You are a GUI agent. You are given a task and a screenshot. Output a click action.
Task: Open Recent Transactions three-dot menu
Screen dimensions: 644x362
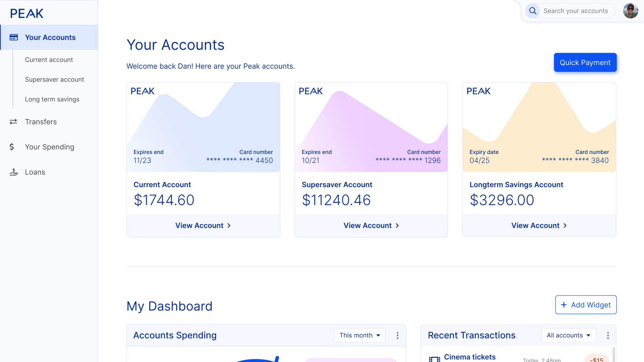point(608,336)
